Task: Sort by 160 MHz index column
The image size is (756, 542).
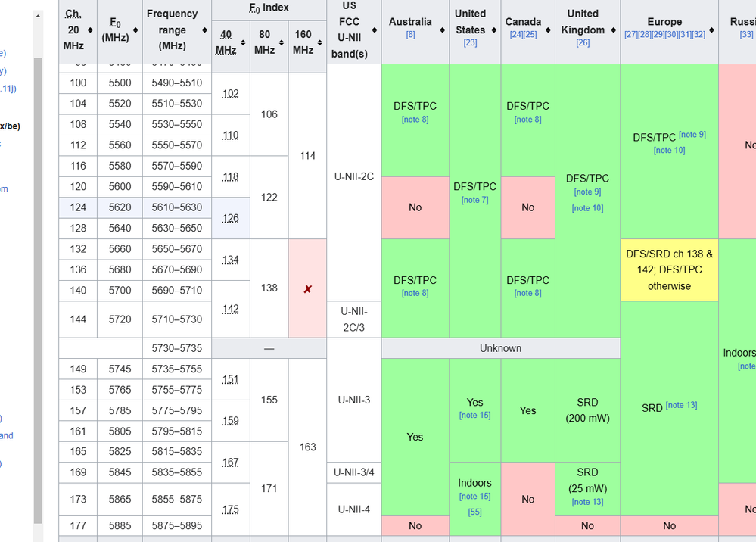Action: pyautogui.click(x=320, y=42)
